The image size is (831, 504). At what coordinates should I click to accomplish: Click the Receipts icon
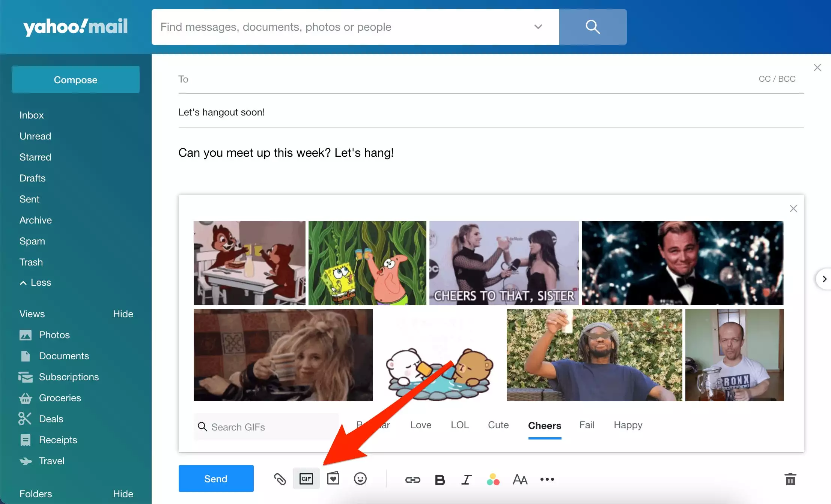[x=26, y=440]
